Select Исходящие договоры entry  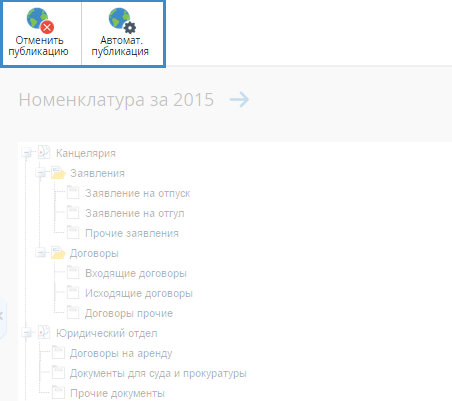[139, 293]
